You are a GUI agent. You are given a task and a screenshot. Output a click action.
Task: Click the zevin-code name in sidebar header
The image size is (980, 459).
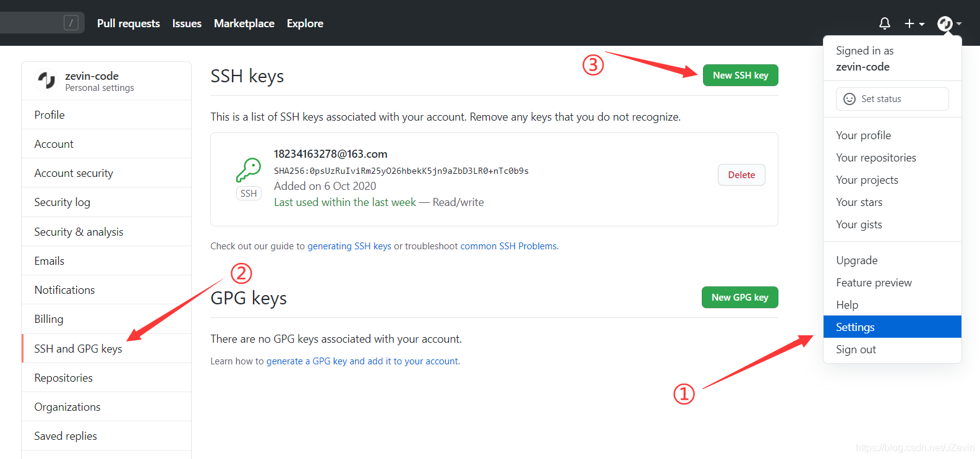coord(92,76)
